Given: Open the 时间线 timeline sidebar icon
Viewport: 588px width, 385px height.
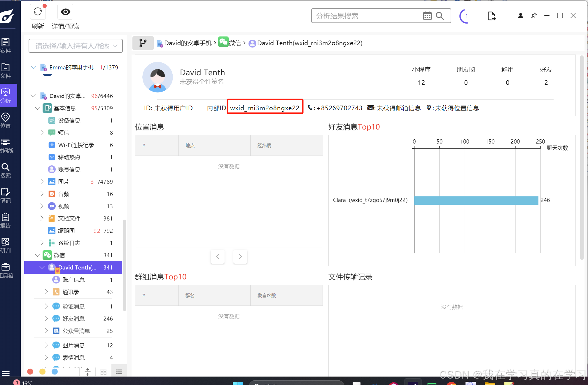Looking at the screenshot, I should tap(6, 145).
